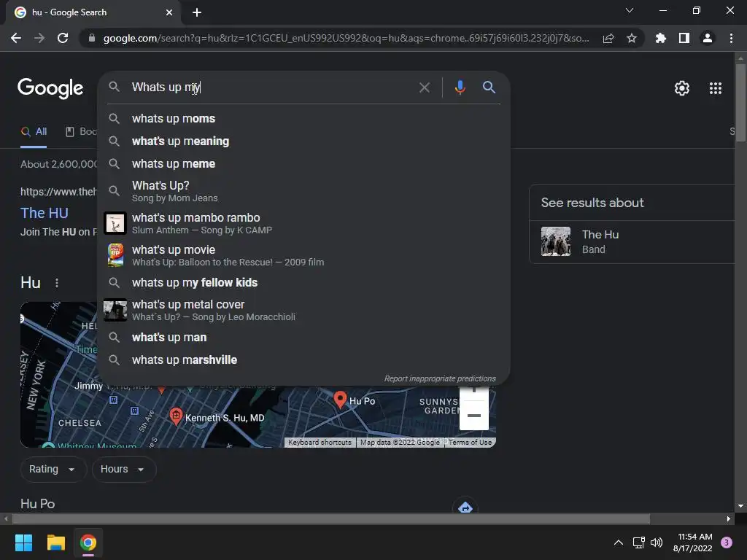The image size is (747, 560).
Task: Click 'Report inappropriate predictions' link
Action: click(x=440, y=378)
